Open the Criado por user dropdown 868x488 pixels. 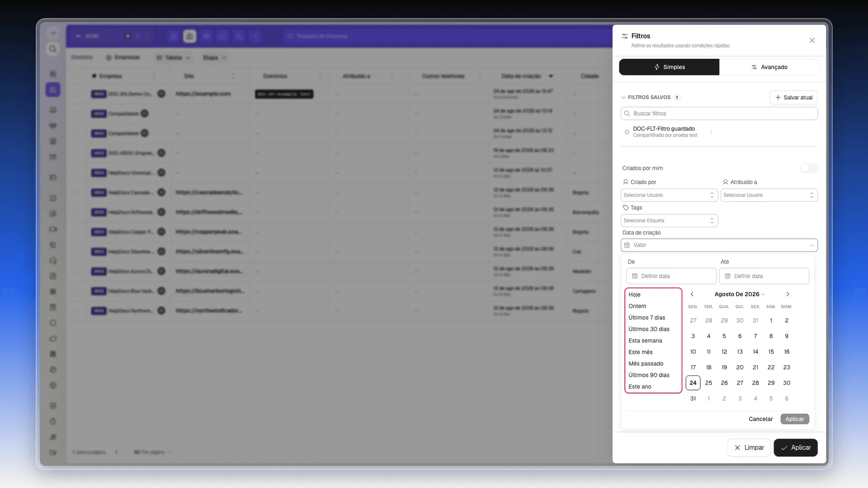point(669,195)
